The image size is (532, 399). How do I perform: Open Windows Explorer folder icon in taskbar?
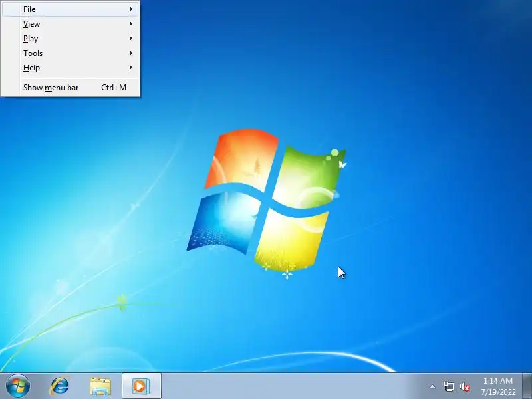(100, 386)
